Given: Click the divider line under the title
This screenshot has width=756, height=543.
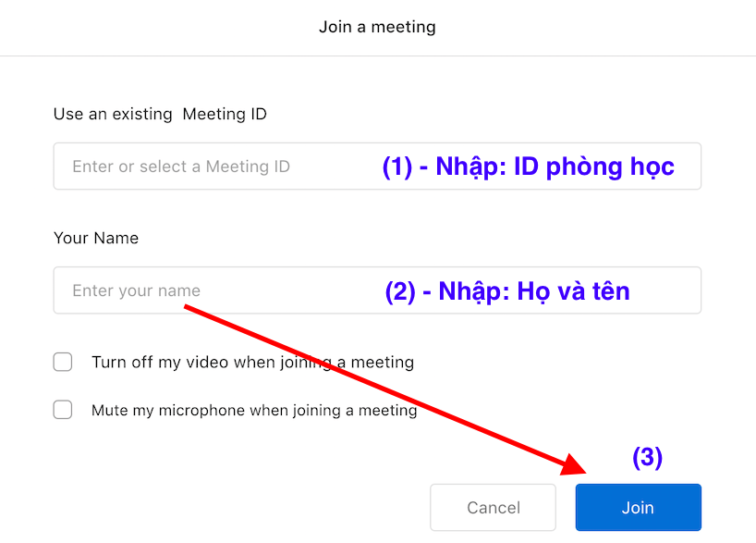Looking at the screenshot, I should tap(378, 56).
